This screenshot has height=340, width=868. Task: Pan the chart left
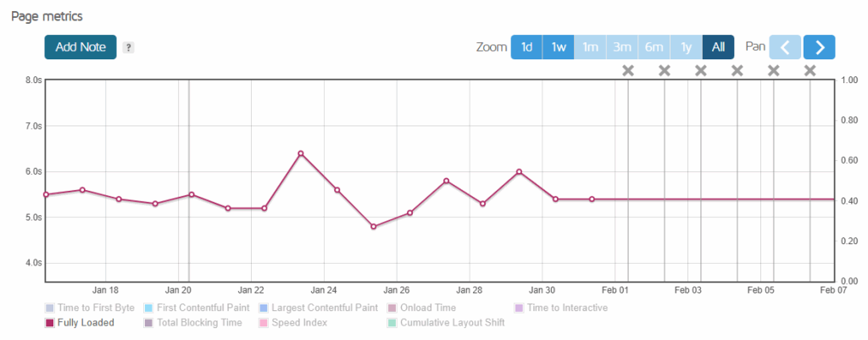(784, 47)
